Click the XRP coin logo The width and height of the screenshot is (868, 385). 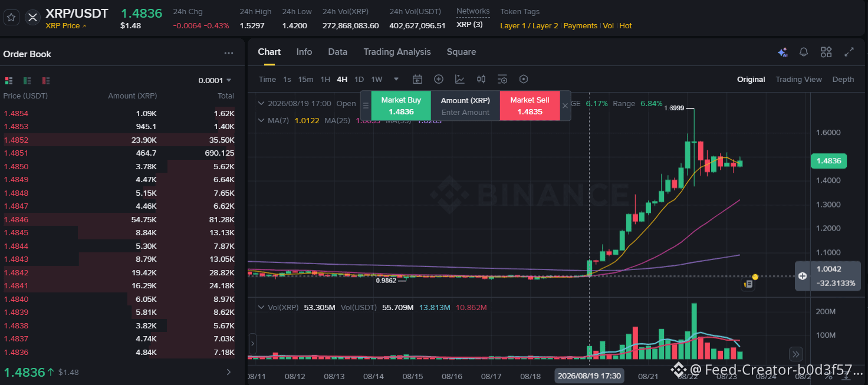[x=33, y=17]
